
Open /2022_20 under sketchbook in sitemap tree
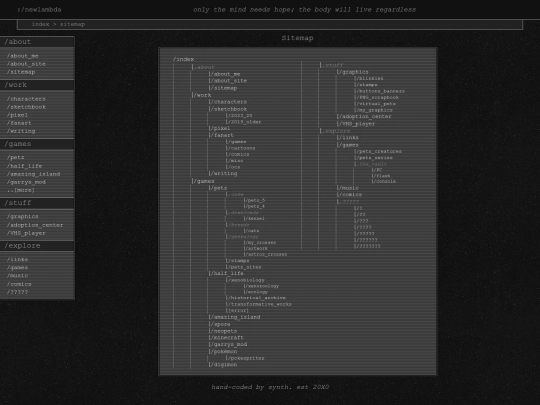239,115
